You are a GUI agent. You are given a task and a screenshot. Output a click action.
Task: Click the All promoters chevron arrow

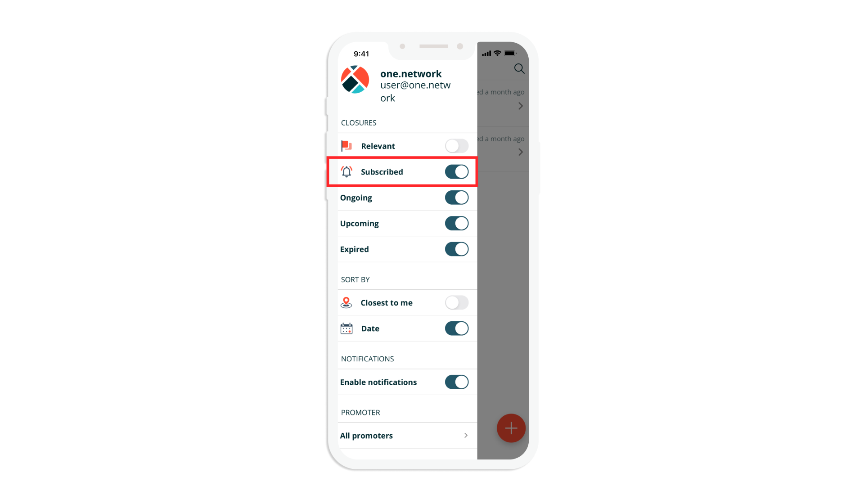[x=466, y=436]
